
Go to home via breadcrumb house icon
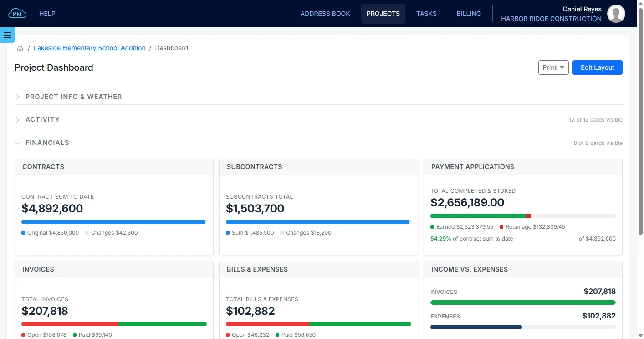click(20, 48)
